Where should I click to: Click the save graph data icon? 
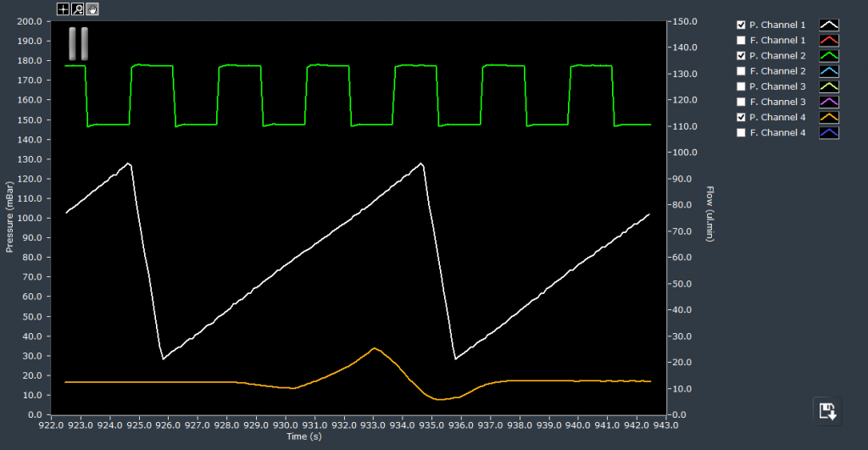(x=826, y=410)
